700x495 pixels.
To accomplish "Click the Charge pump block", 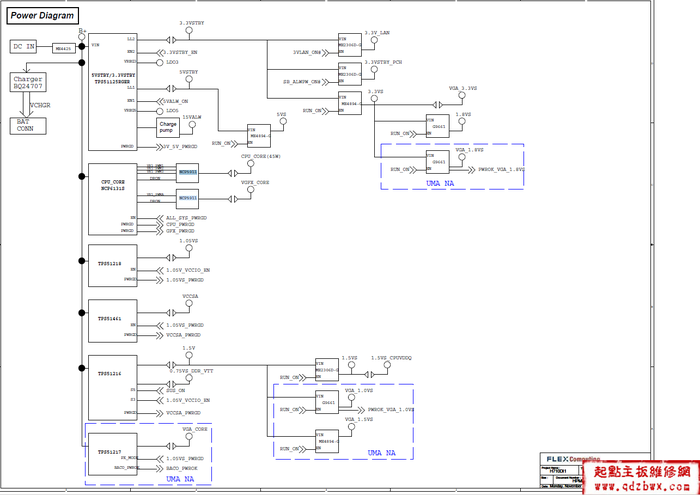I will pyautogui.click(x=167, y=126).
